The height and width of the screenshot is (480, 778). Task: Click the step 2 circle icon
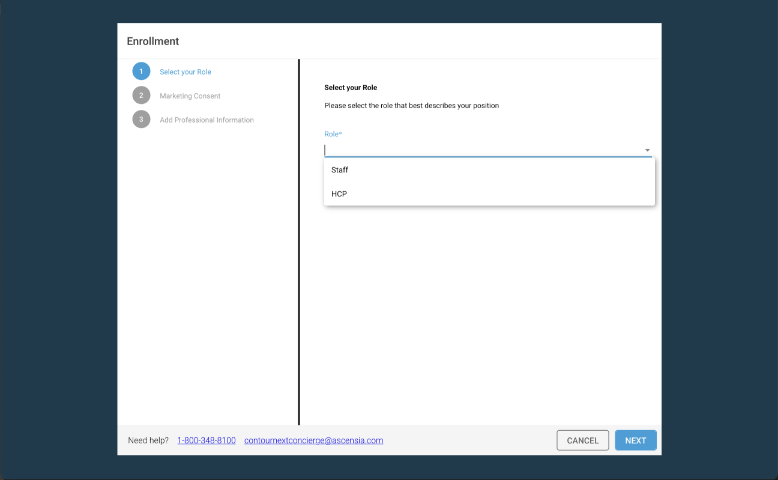pyautogui.click(x=141, y=95)
